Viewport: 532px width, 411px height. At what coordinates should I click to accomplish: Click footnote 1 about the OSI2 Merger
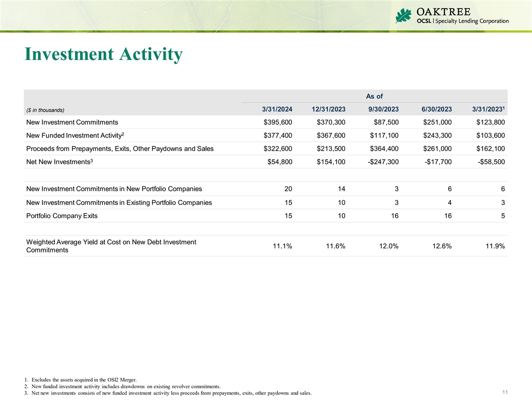[x=84, y=379]
